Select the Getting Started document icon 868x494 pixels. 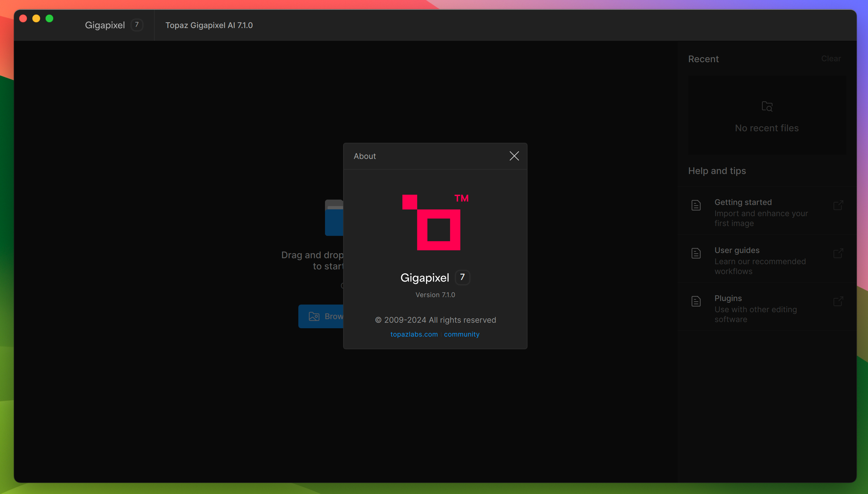(x=696, y=205)
